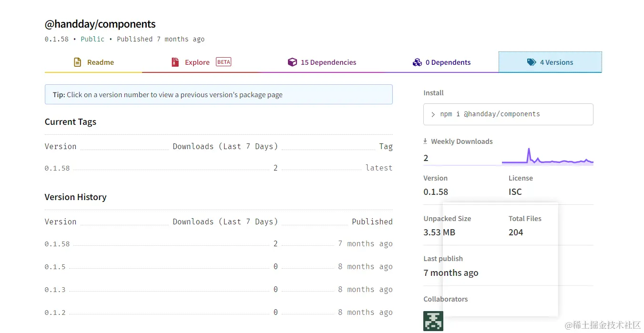
Task: Click the Dependents cubes icon
Action: tap(417, 62)
